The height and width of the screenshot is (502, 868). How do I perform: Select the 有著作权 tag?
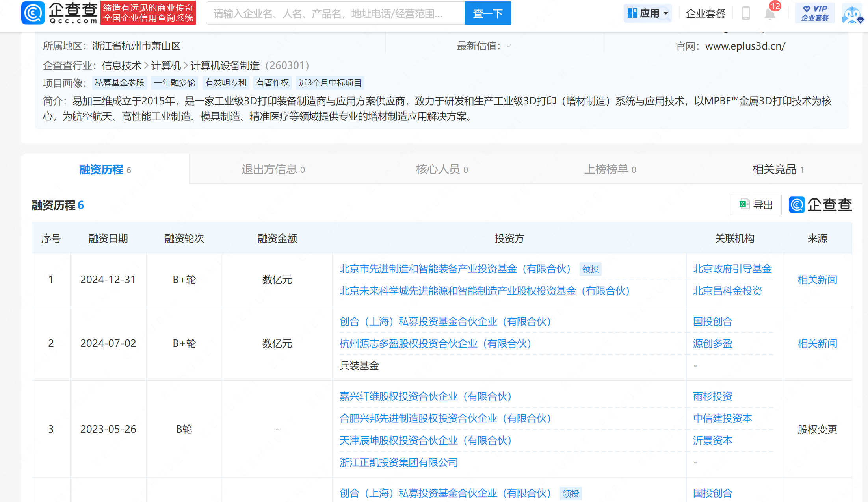(272, 83)
